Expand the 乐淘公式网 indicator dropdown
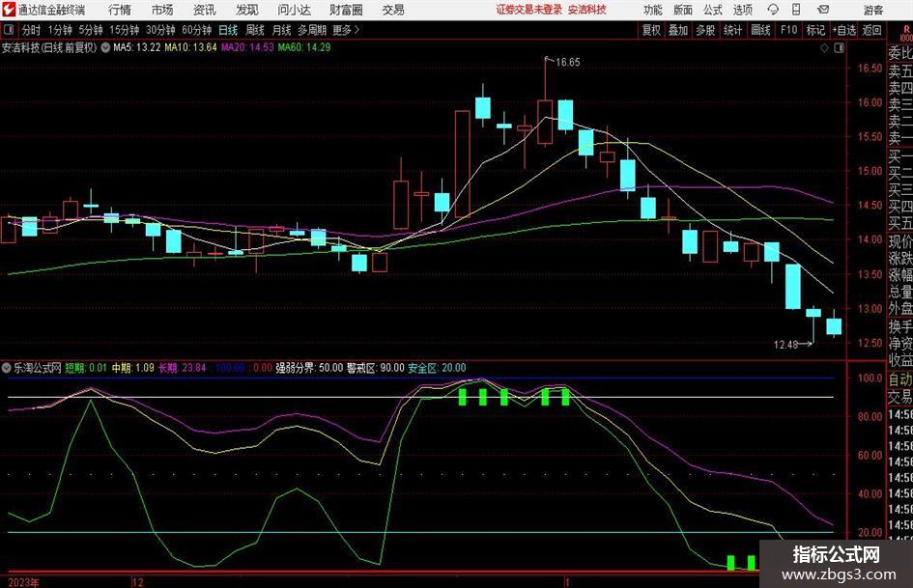This screenshot has height=588, width=913. 7,368
